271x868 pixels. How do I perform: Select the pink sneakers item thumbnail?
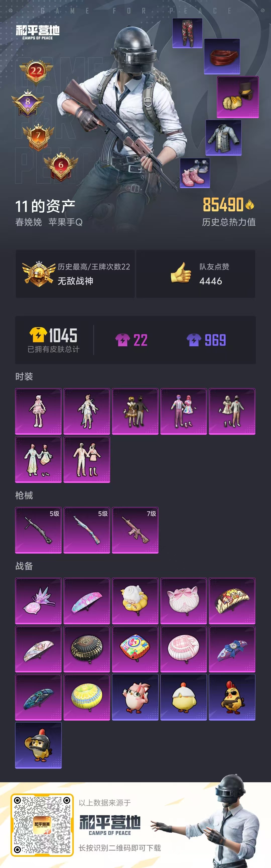pos(195,173)
